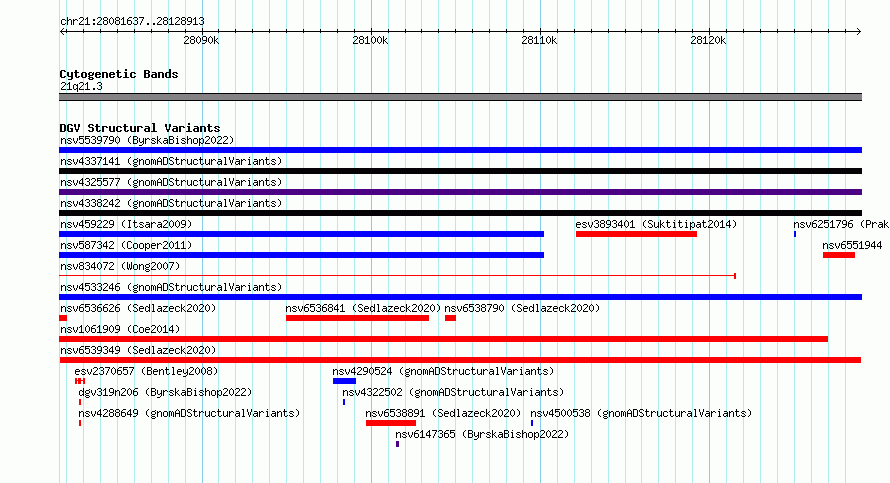Screen dimensions: 890x483
Task: Click the short red bar under nsv6536626
Action: coord(63,318)
